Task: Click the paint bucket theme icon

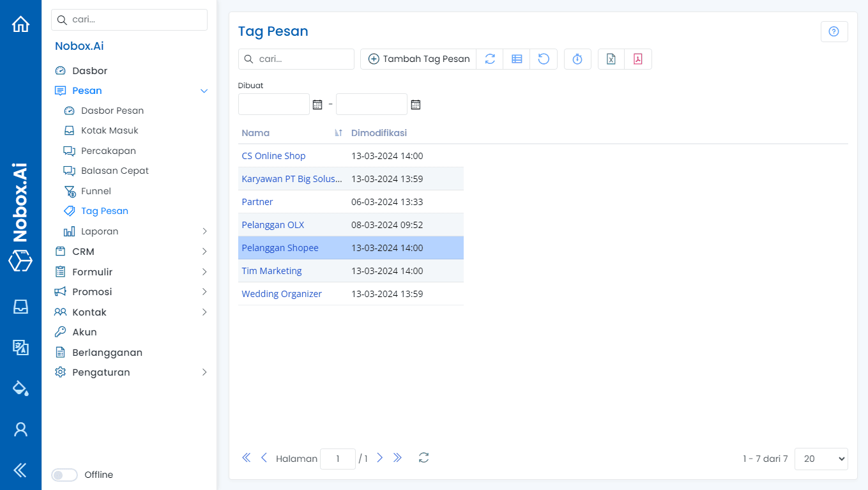Action: 20,388
